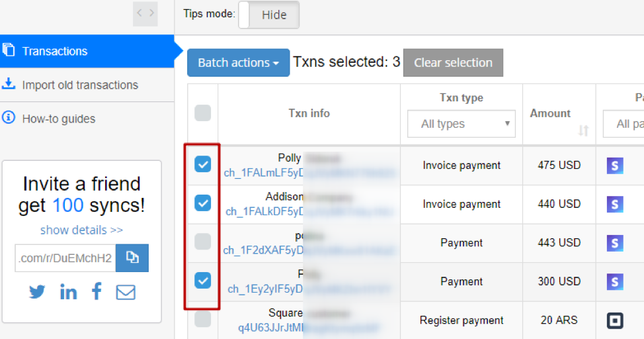Open transaction link ch_1Ey2yIF5yD
This screenshot has height=339, width=644.
point(265,289)
